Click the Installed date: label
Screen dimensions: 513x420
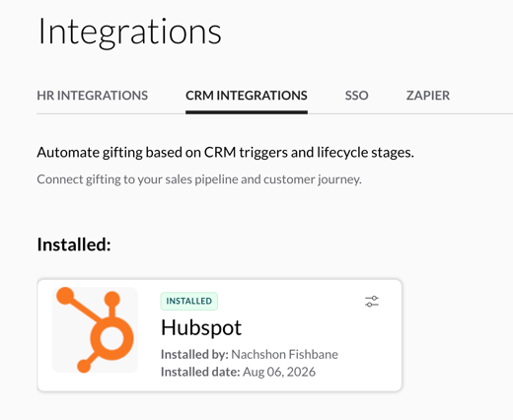click(200, 372)
